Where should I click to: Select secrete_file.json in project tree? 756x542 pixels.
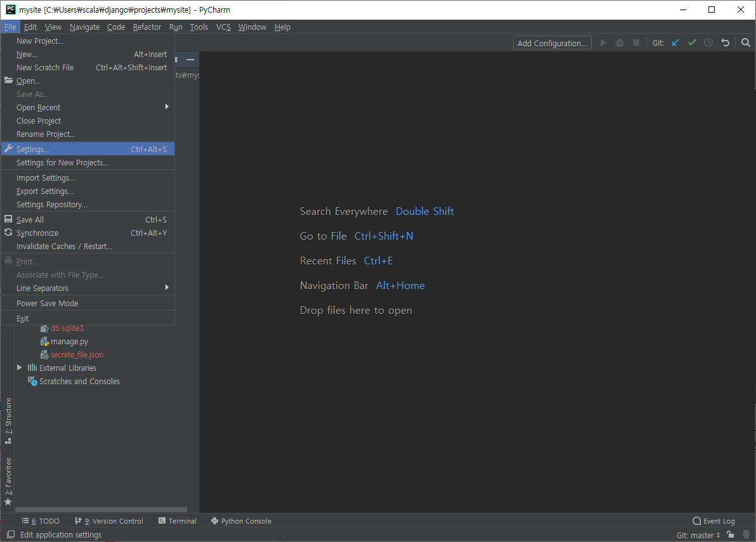point(77,355)
